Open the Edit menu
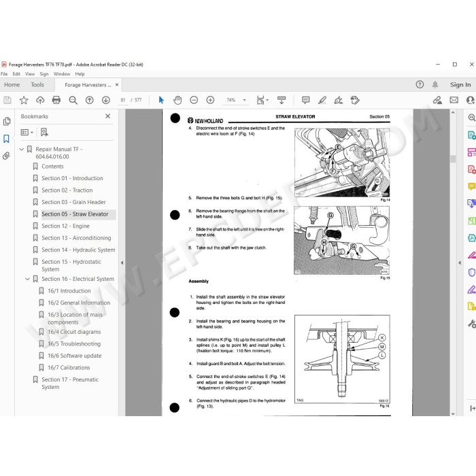The width and height of the screenshot is (476, 476). click(x=16, y=73)
